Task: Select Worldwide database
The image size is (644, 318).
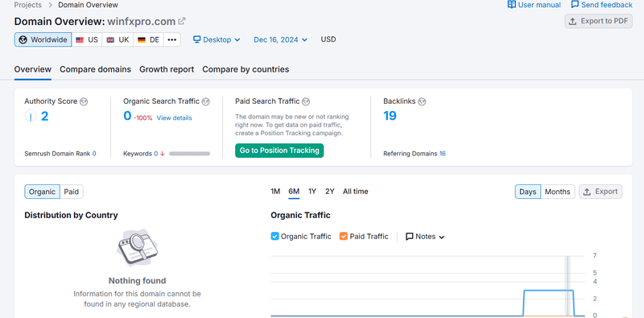Action: coord(43,40)
